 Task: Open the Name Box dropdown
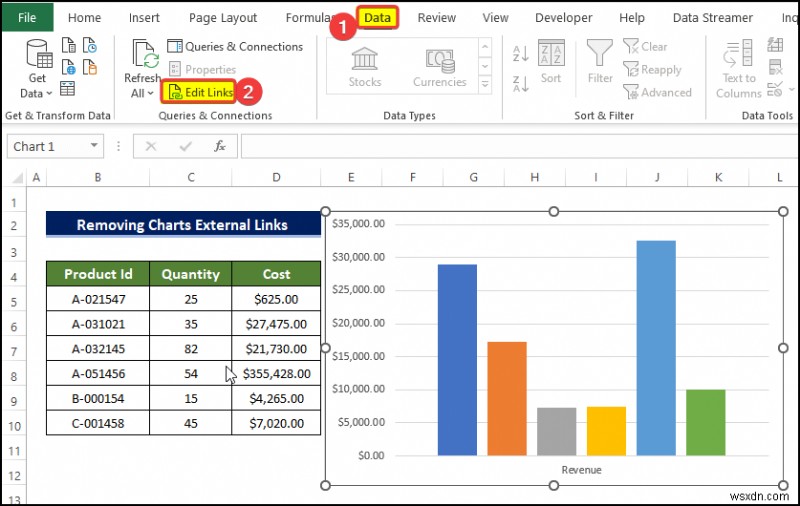[x=94, y=146]
